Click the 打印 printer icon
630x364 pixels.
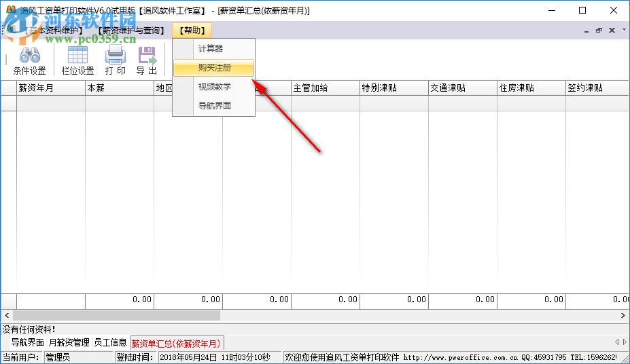tap(116, 60)
